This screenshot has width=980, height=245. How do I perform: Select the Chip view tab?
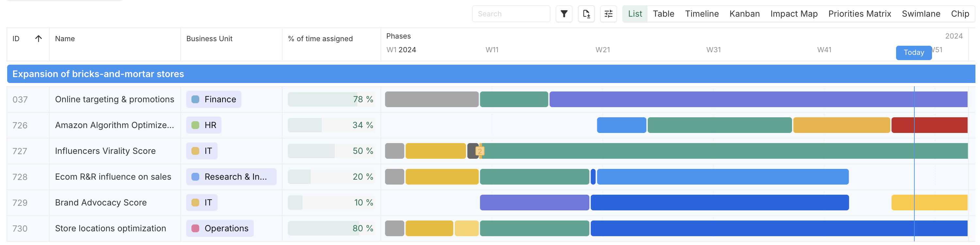pos(959,14)
